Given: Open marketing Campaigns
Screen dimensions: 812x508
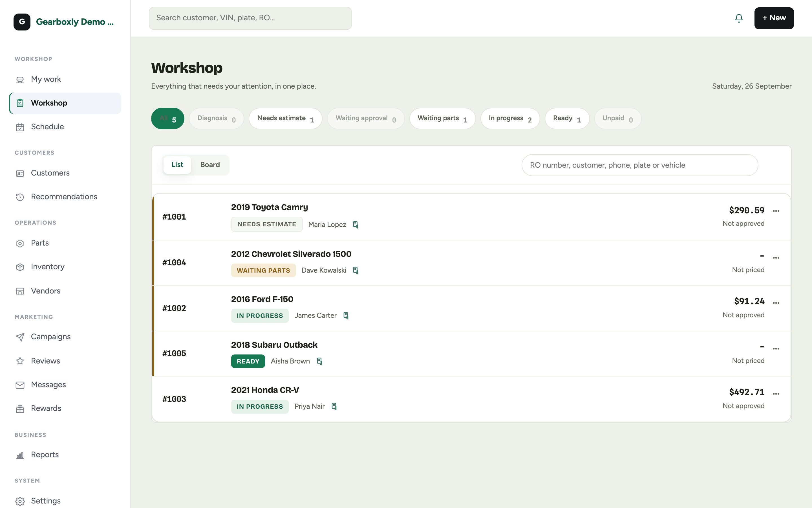Looking at the screenshot, I should 65,337.
